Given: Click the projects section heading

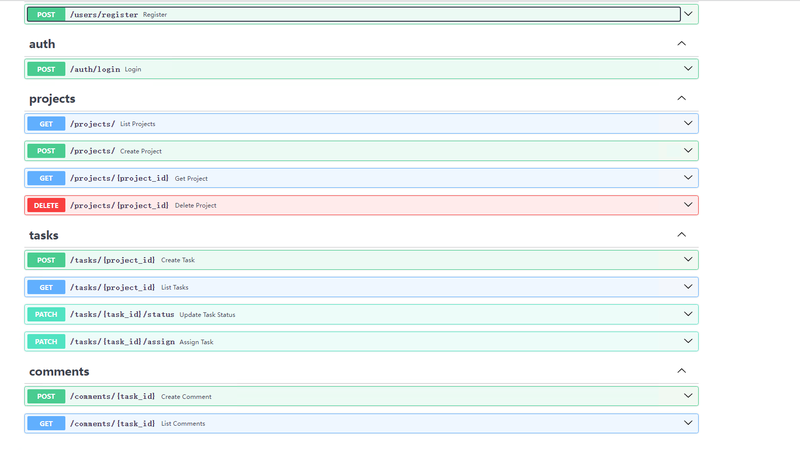Looking at the screenshot, I should [52, 98].
